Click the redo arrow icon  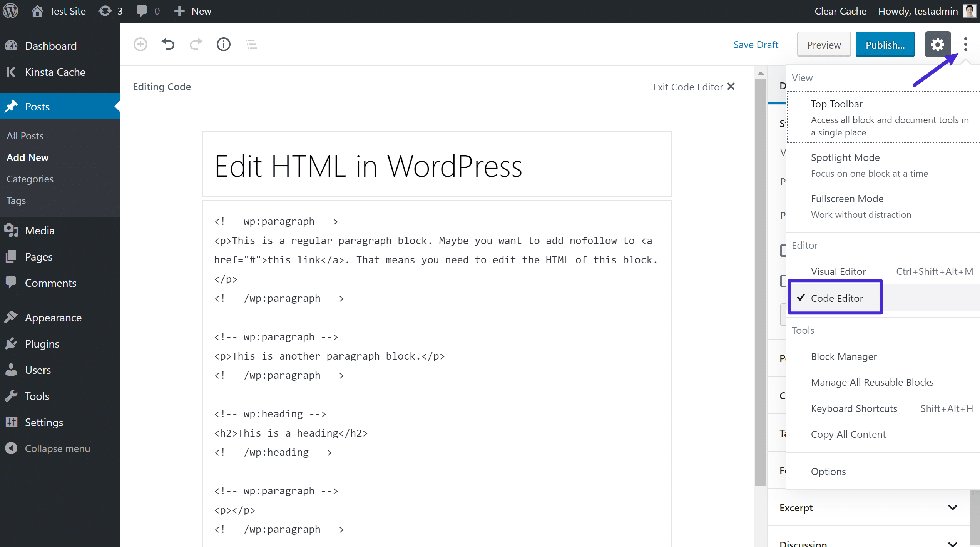(x=195, y=44)
